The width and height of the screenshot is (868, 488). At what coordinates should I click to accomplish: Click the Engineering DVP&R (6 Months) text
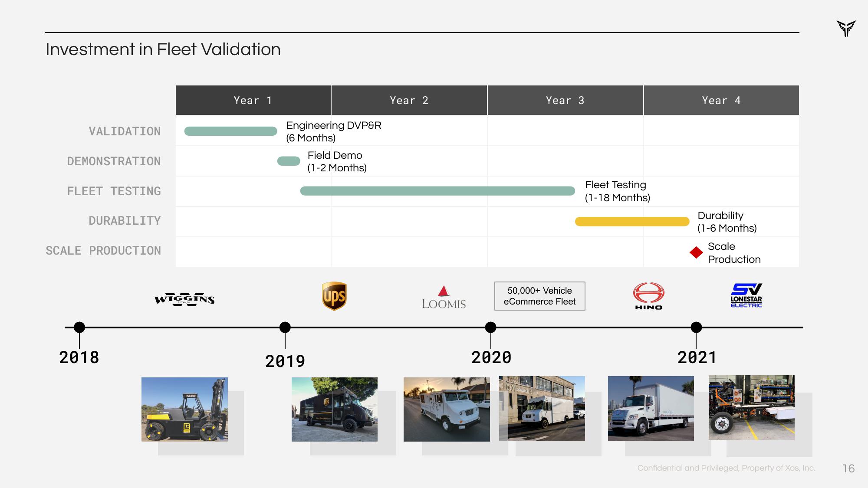coord(334,131)
